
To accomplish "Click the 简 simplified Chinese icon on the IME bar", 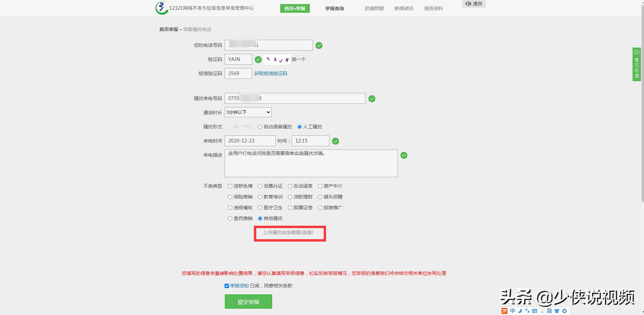I will (550, 311).
